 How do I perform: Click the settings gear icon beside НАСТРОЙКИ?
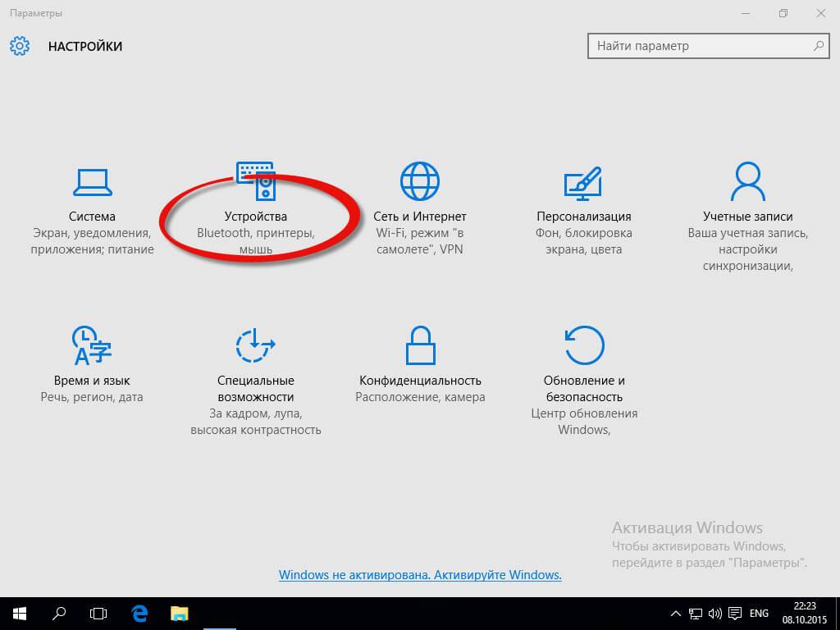point(20,46)
